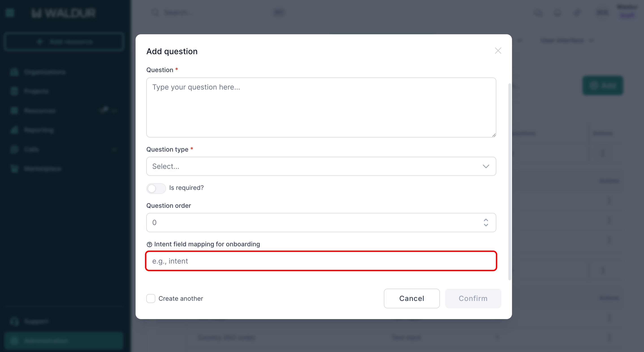The image size is (644, 352).
Task: Check the Create another checkbox
Action: (x=151, y=298)
